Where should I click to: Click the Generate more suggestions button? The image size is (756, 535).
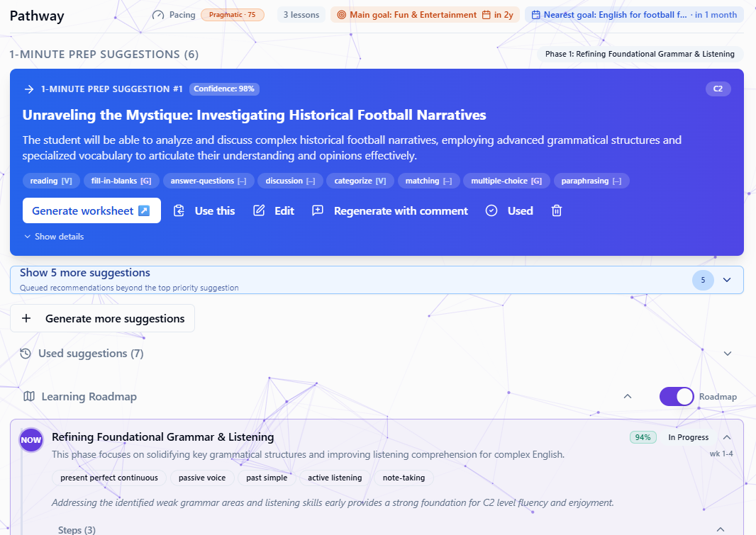(x=102, y=318)
